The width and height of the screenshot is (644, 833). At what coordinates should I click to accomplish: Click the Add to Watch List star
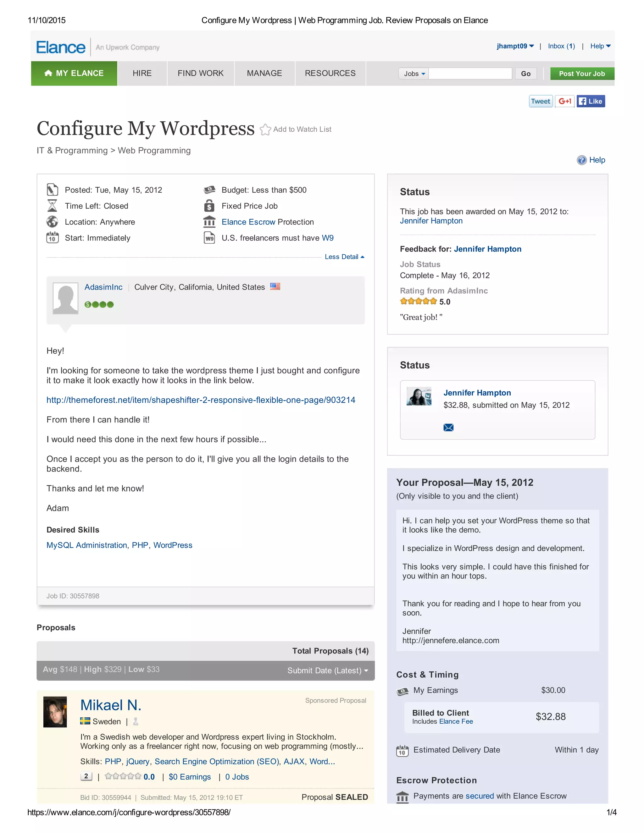point(265,130)
